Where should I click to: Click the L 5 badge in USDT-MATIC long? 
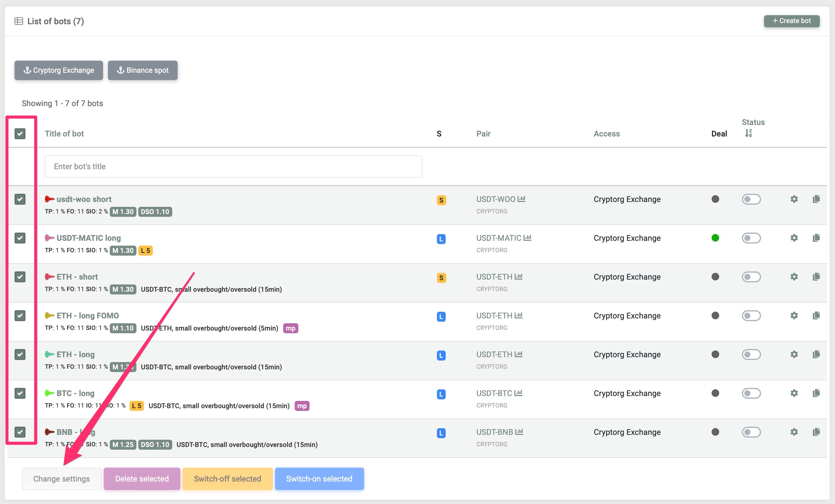tap(145, 250)
